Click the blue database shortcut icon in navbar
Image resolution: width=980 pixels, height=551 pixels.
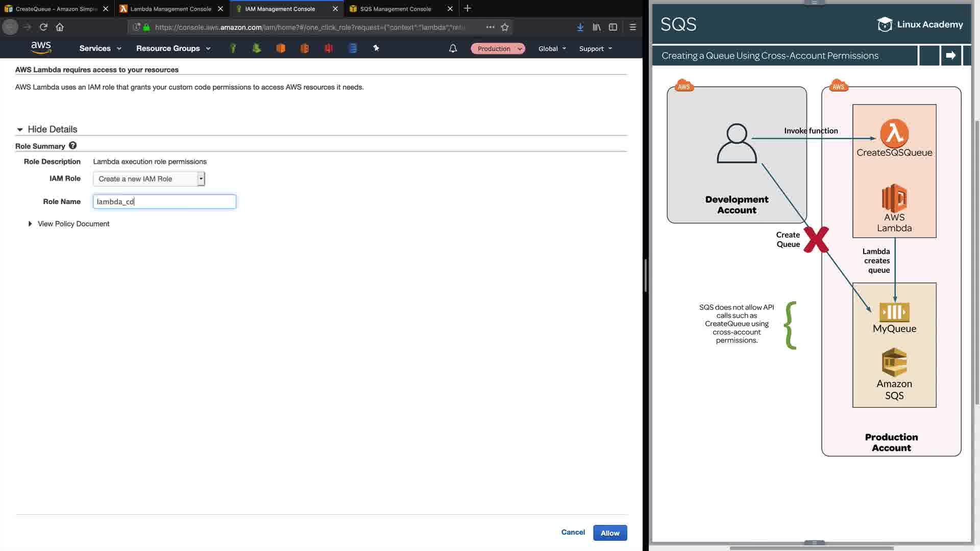pos(352,48)
